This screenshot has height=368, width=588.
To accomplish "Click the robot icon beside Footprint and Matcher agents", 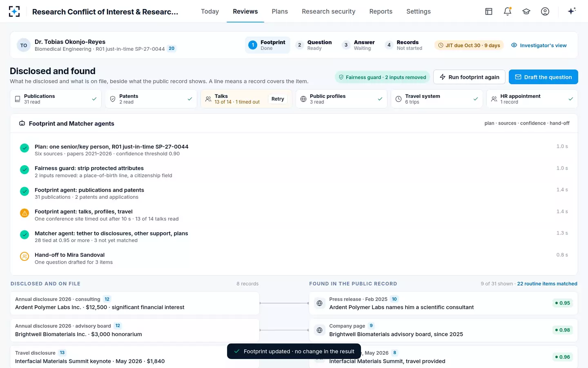I will tap(22, 123).
